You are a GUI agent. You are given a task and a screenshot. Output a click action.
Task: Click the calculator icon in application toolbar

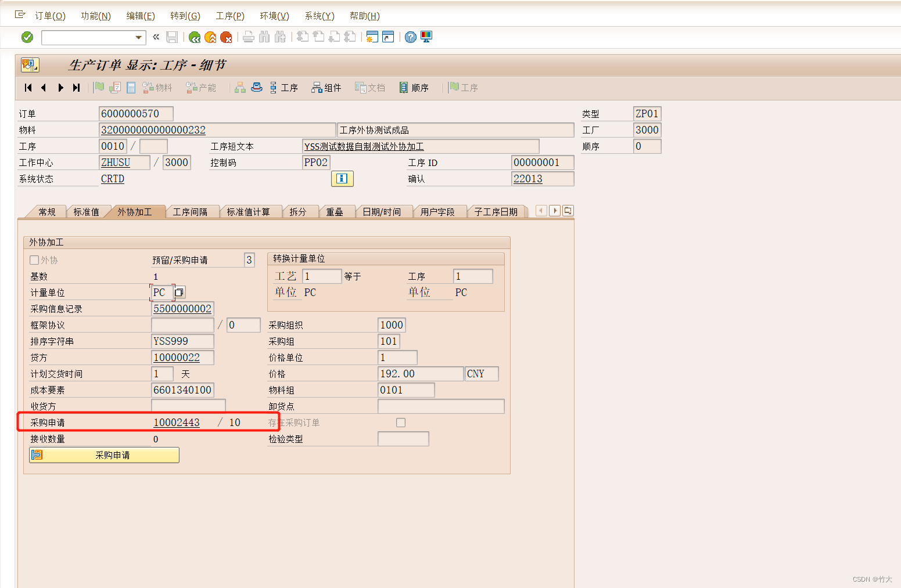coord(131,88)
